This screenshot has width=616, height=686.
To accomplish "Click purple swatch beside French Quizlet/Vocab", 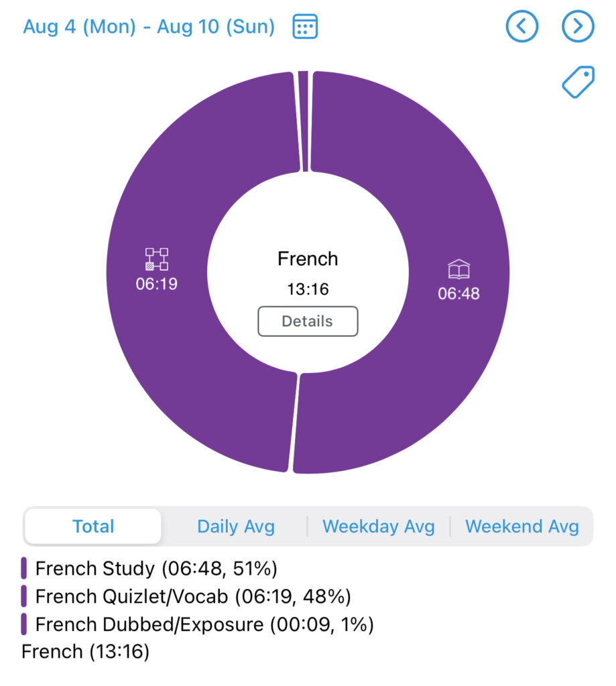I will pos(24,596).
